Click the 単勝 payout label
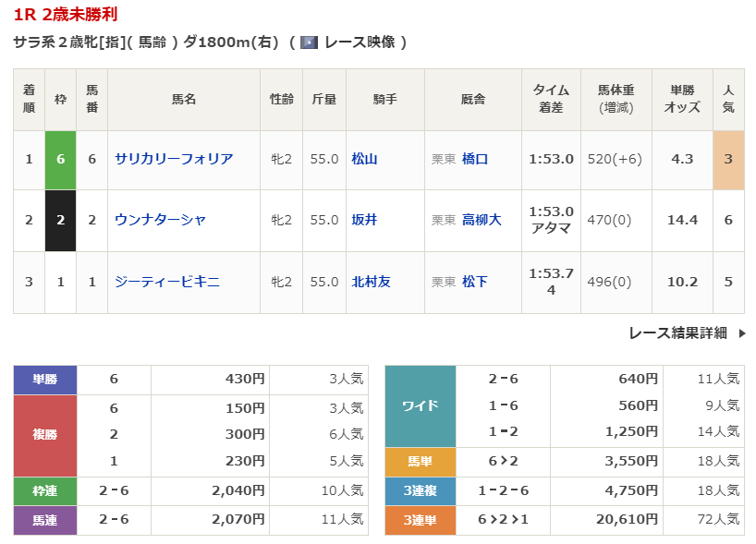This screenshot has height=544, width=756. pos(45,380)
